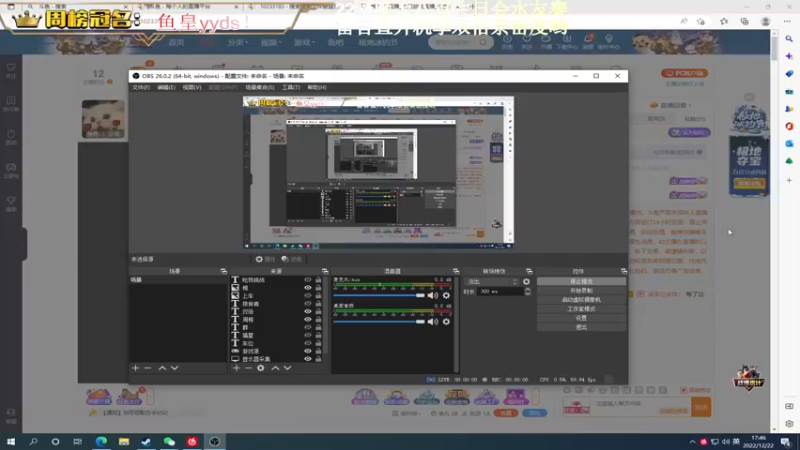Viewport: 800px width, 450px height.
Task: Select the 场景 scene in Scenes list
Action: (x=178, y=280)
